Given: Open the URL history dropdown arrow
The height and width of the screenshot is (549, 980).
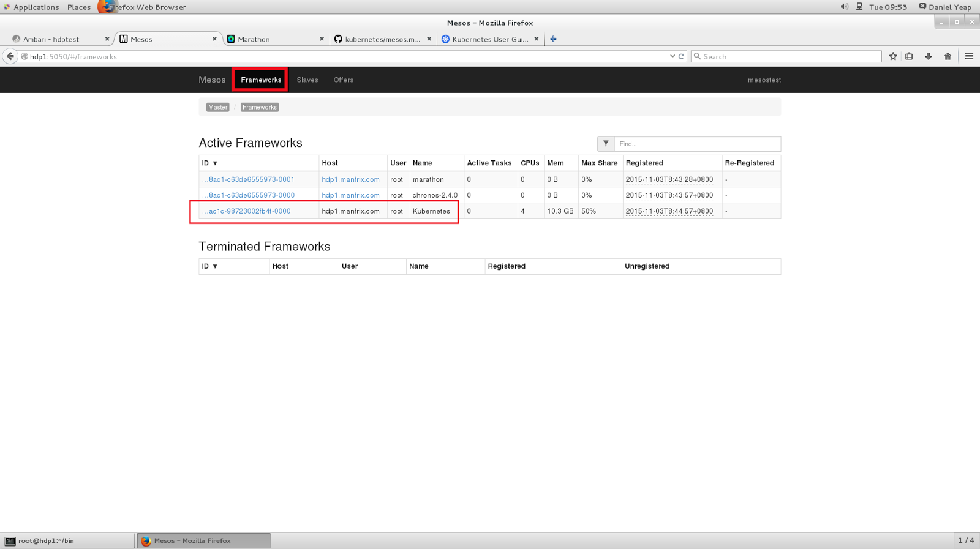Looking at the screenshot, I should point(672,56).
